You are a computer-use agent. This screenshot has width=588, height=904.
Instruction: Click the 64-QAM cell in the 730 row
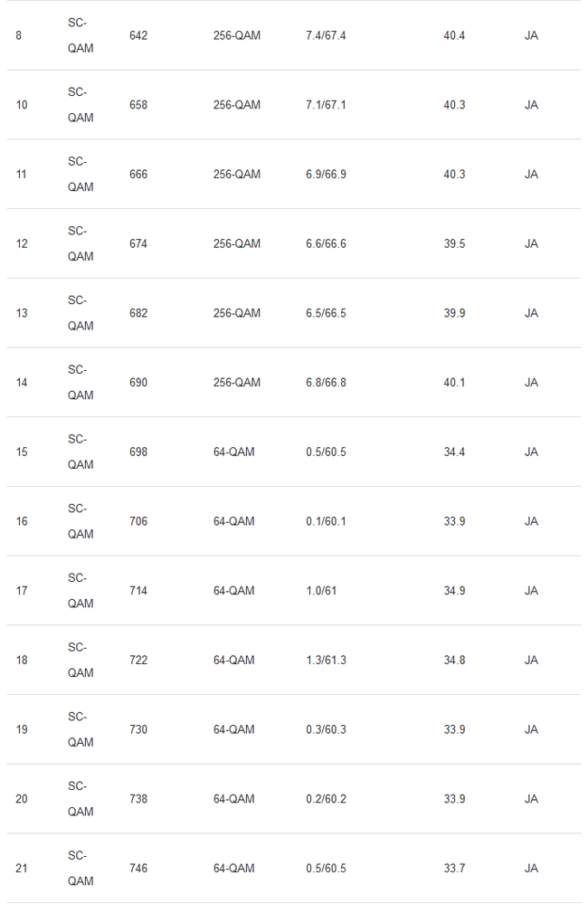(x=234, y=729)
